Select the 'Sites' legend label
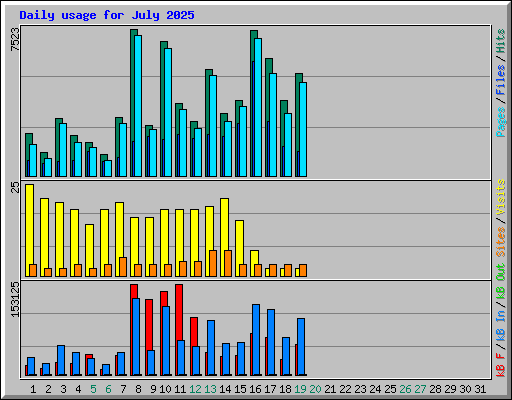Screen dimensions: 512x400 click(501, 242)
